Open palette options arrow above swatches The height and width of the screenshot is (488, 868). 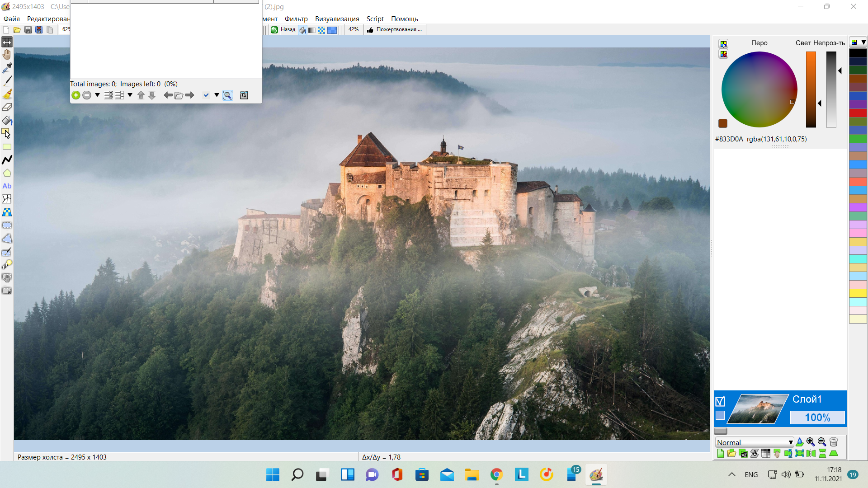[x=863, y=42]
